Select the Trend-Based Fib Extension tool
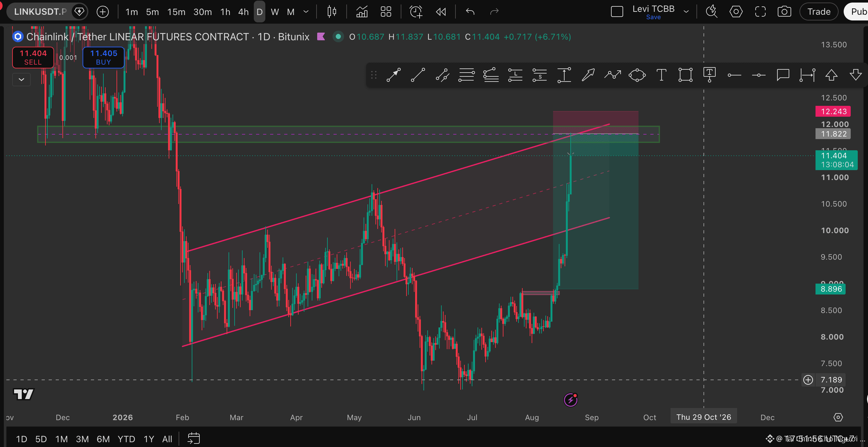This screenshot has width=868, height=447. click(x=491, y=75)
